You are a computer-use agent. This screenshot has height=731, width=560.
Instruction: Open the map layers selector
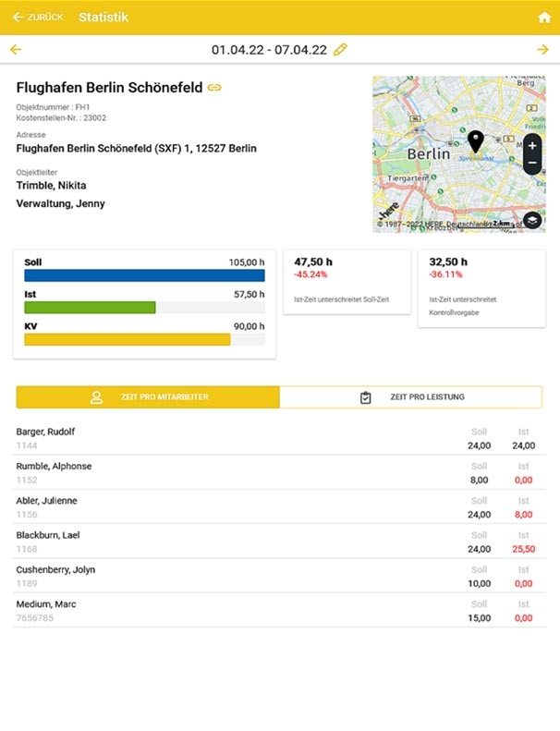point(532,220)
